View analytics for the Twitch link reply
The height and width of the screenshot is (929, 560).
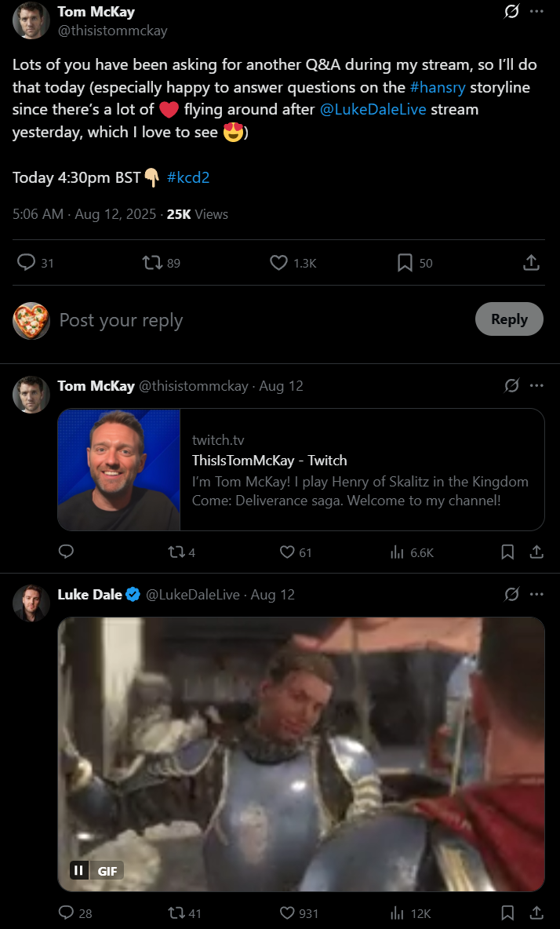click(x=397, y=552)
